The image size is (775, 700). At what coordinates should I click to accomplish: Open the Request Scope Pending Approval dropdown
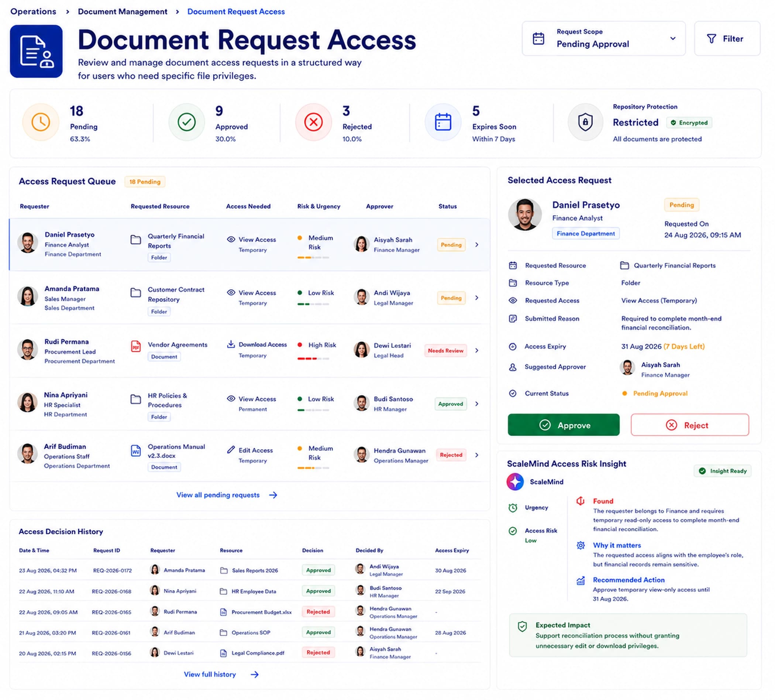(x=603, y=38)
